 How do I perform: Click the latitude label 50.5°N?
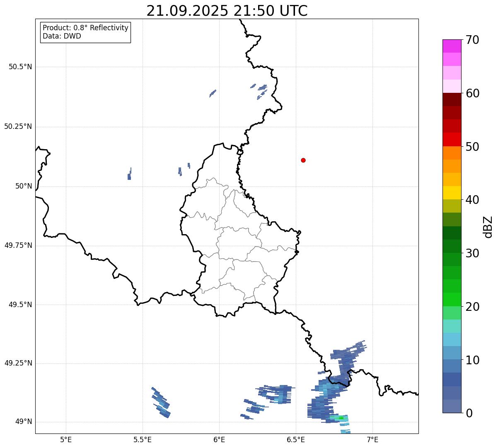tap(20, 67)
